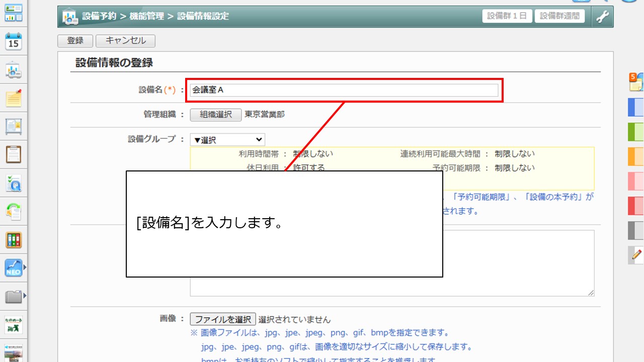Click the キャンセル button
644x362 pixels.
click(x=125, y=41)
